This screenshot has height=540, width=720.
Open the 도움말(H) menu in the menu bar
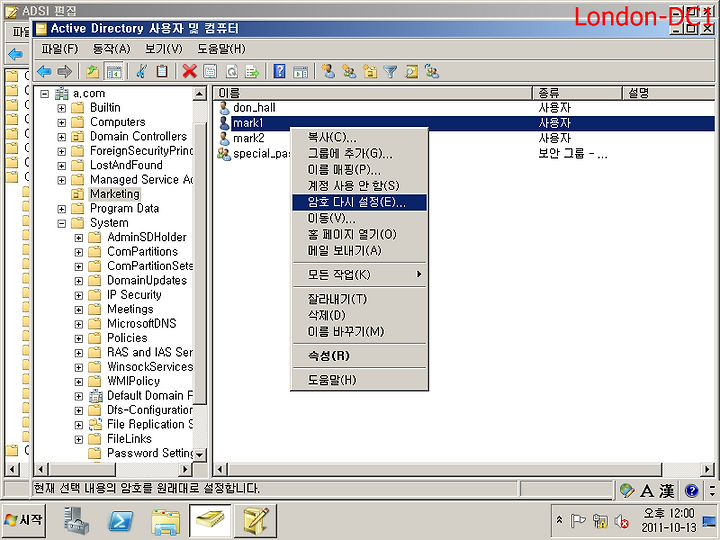(221, 49)
